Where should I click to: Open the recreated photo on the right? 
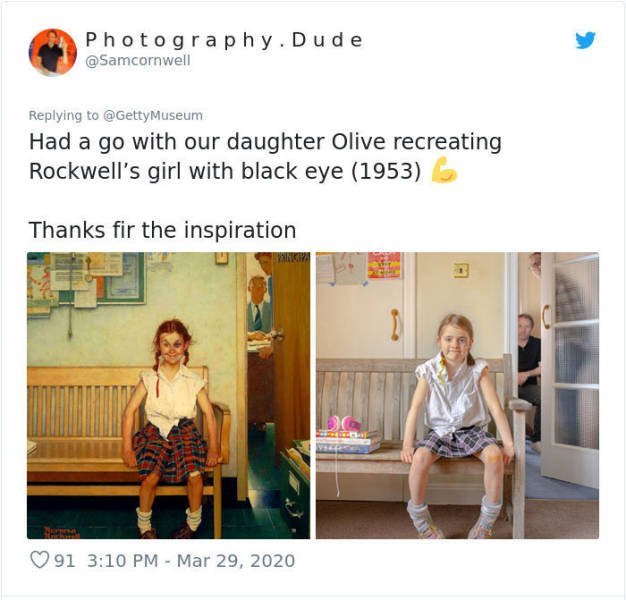tap(458, 395)
